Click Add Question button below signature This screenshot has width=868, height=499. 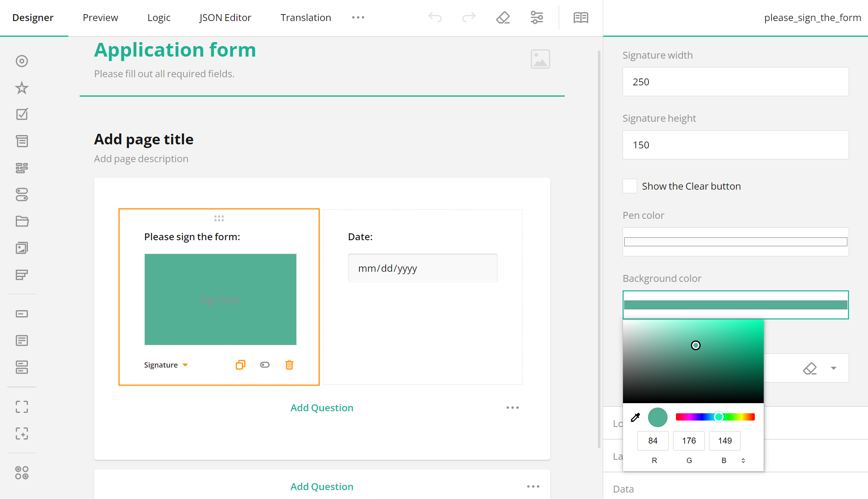pyautogui.click(x=322, y=408)
